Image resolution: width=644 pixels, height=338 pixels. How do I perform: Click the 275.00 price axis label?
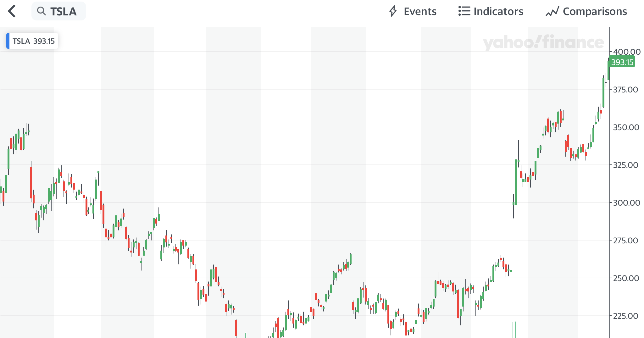(x=625, y=241)
